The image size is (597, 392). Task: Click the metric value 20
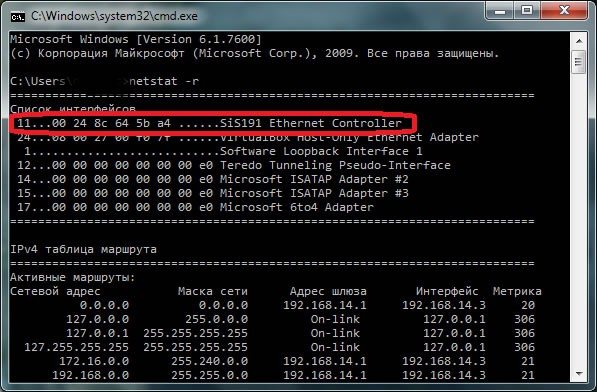pyautogui.click(x=528, y=305)
